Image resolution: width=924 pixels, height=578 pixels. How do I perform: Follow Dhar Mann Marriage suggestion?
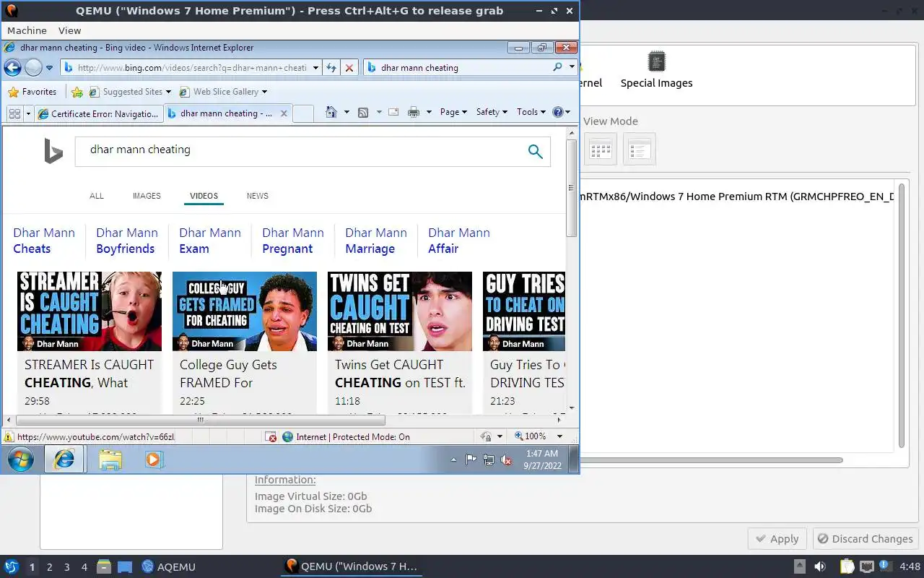pyautogui.click(x=376, y=241)
